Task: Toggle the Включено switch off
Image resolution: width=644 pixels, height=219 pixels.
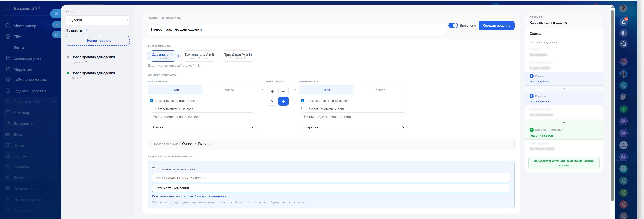Action: click(453, 26)
